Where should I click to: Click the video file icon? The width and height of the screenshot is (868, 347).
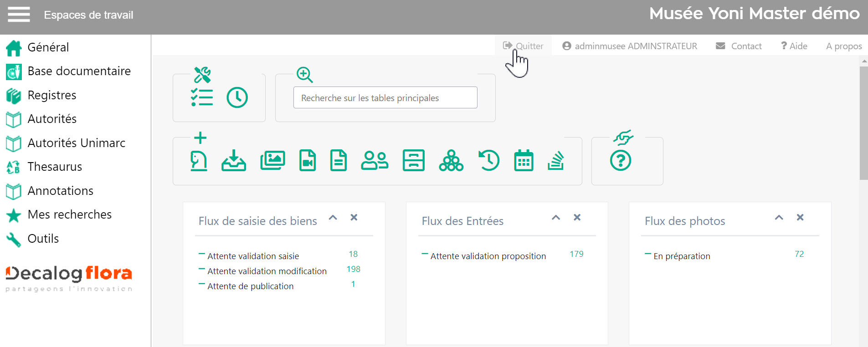[x=308, y=161]
